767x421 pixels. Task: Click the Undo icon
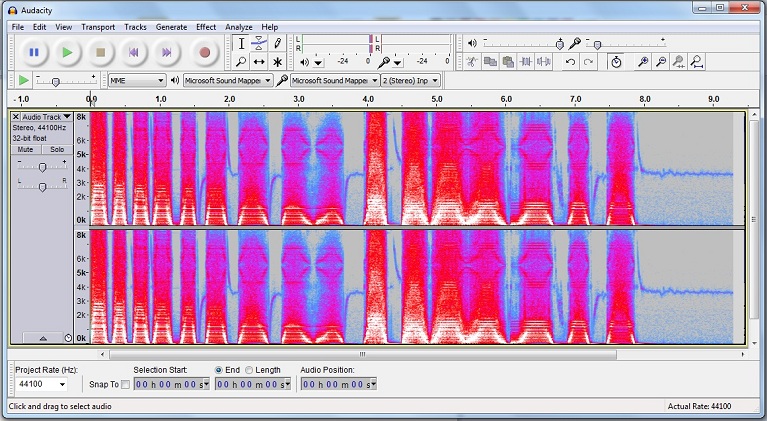[570, 62]
